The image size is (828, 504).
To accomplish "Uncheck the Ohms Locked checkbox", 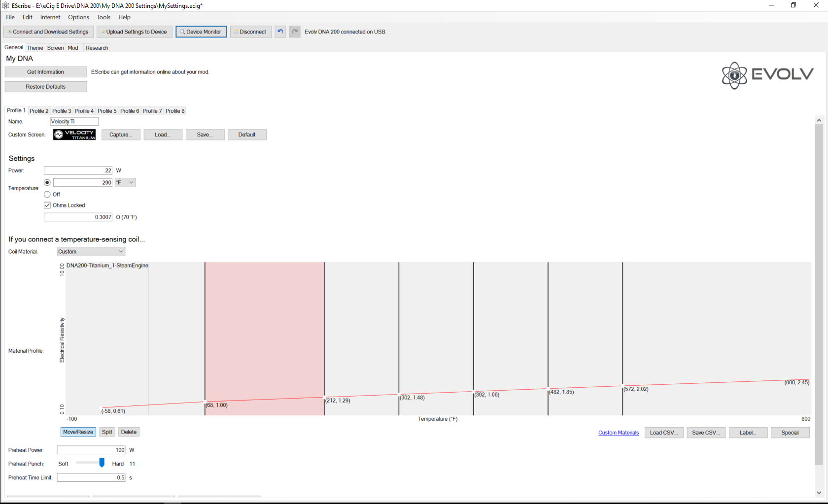I will 47,205.
